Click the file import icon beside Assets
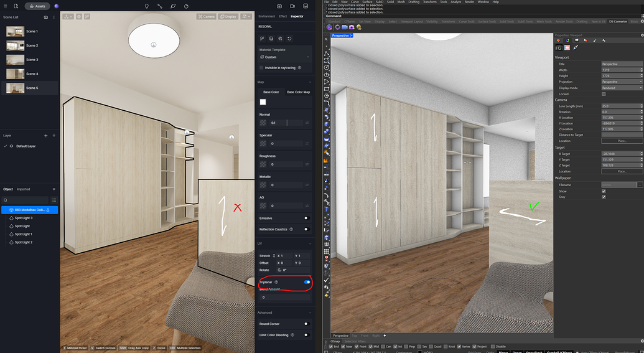 16,6
